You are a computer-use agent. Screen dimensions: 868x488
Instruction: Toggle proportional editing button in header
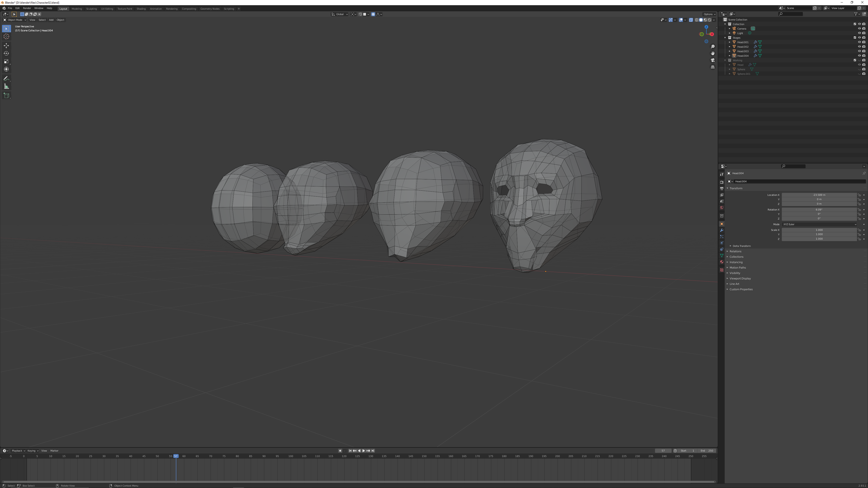tap(373, 14)
